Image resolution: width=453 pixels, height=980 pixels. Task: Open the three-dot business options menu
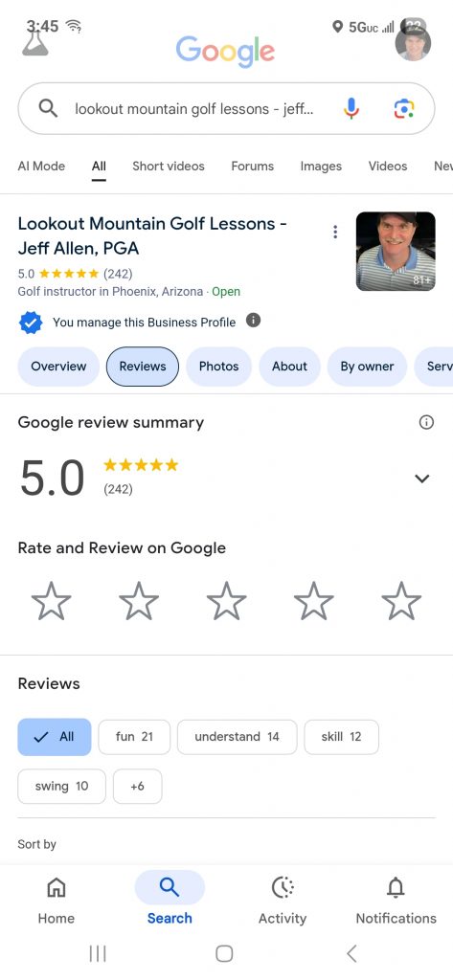[x=335, y=233]
